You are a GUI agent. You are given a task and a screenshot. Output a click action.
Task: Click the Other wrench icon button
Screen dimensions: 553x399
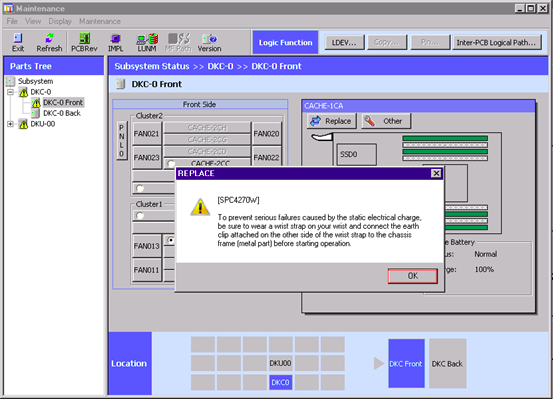click(386, 121)
